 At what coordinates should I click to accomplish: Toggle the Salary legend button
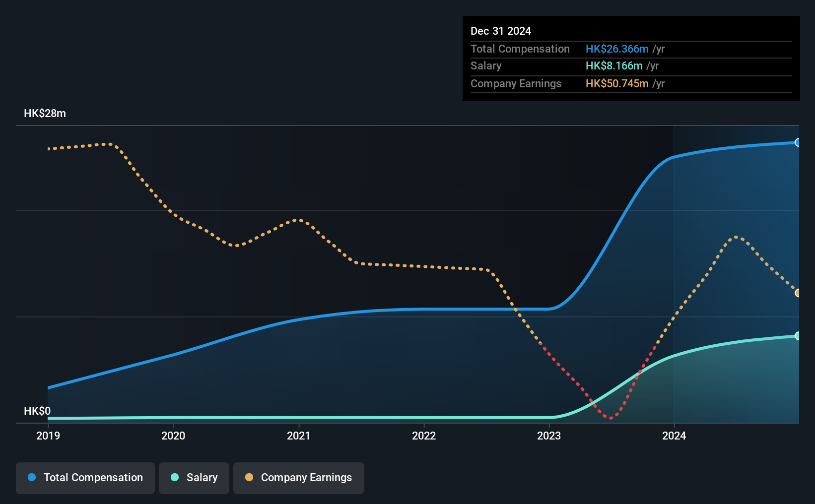[x=194, y=478]
